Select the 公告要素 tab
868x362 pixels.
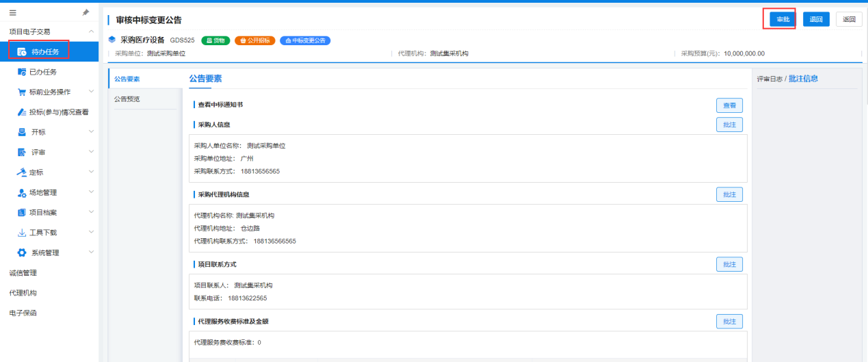(127, 79)
